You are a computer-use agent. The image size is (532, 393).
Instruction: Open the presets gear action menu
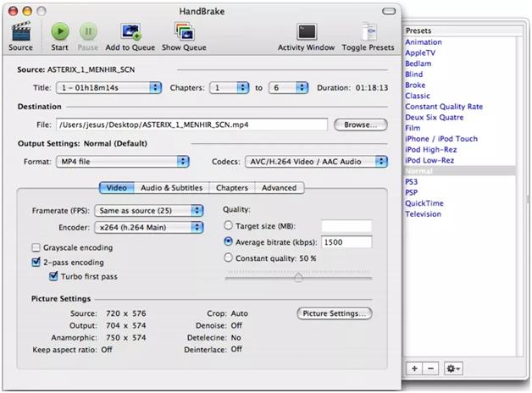[453, 368]
